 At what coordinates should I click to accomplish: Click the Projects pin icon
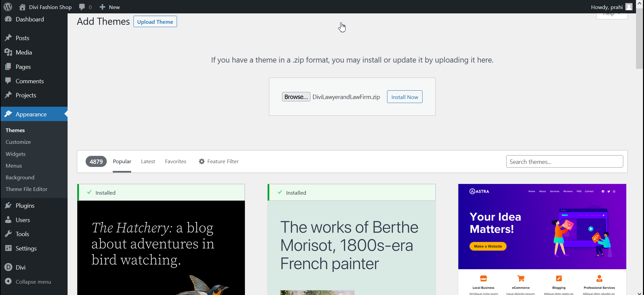pos(8,95)
